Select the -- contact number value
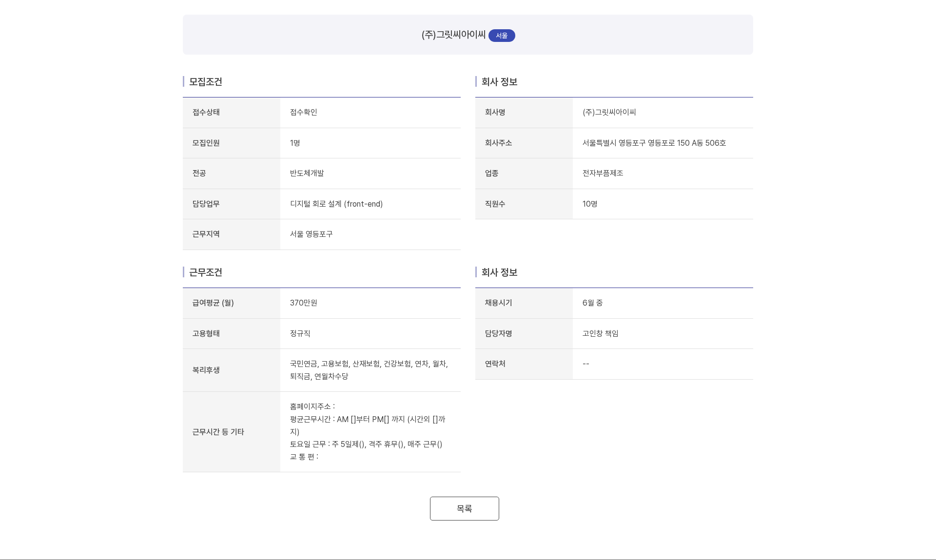 click(586, 364)
